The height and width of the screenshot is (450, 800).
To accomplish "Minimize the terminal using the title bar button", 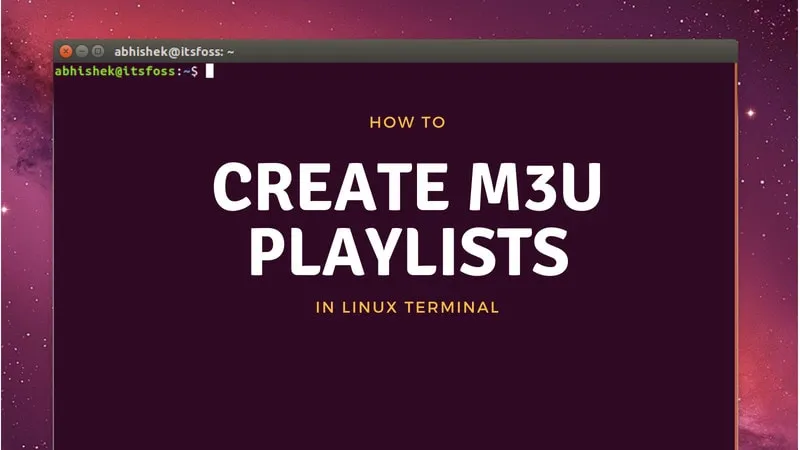I will click(82, 51).
